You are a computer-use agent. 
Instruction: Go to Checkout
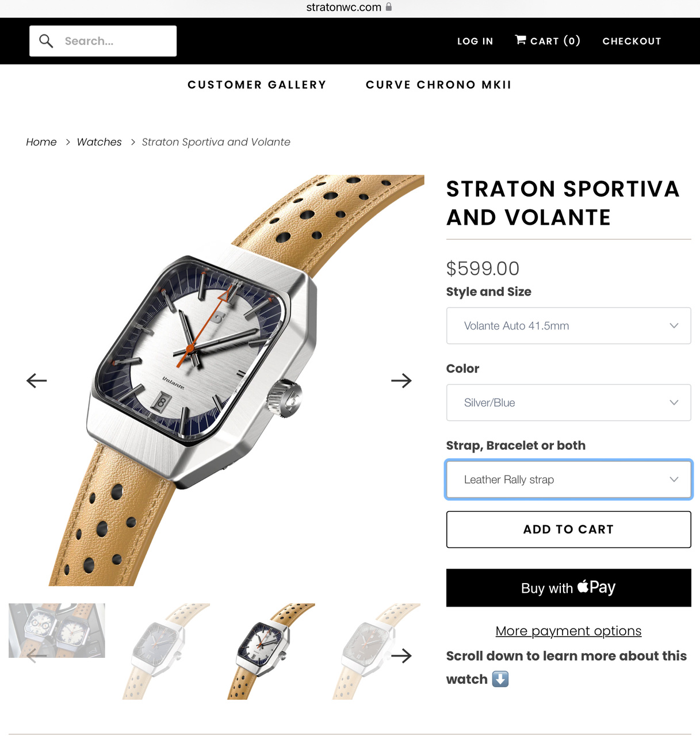(x=632, y=41)
